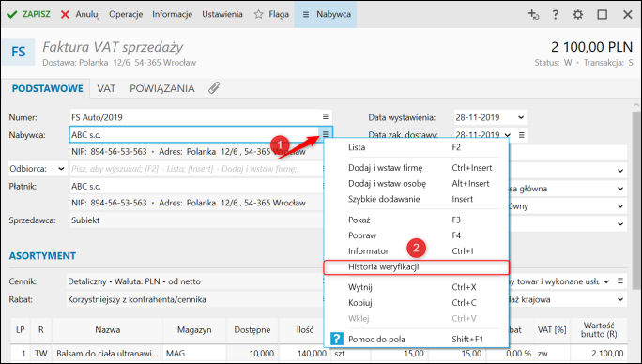The width and height of the screenshot is (642, 364).
Task: Select Historia weryfikacji menu item
Action: click(x=416, y=267)
